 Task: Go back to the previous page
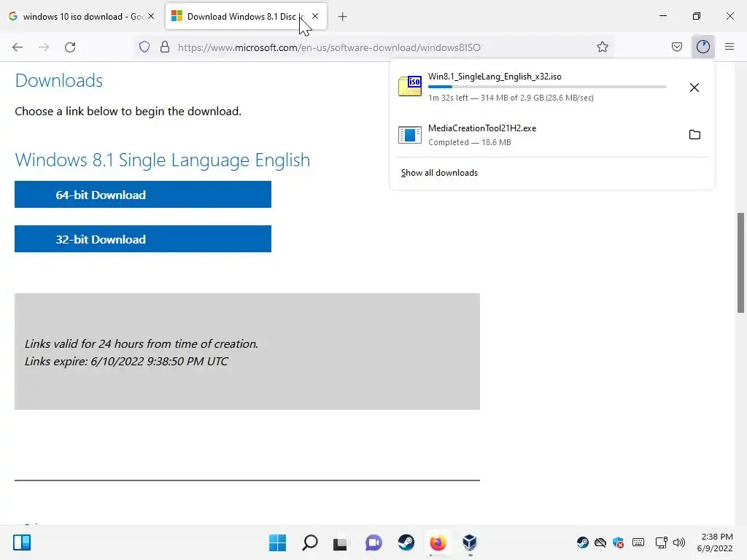point(18,47)
